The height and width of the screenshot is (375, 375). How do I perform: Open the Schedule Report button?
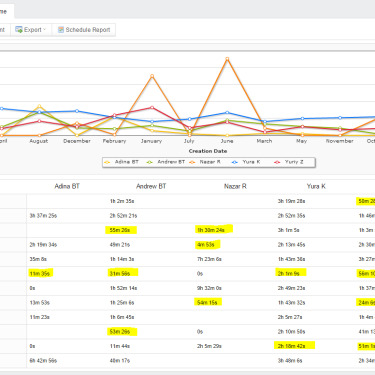(x=84, y=30)
